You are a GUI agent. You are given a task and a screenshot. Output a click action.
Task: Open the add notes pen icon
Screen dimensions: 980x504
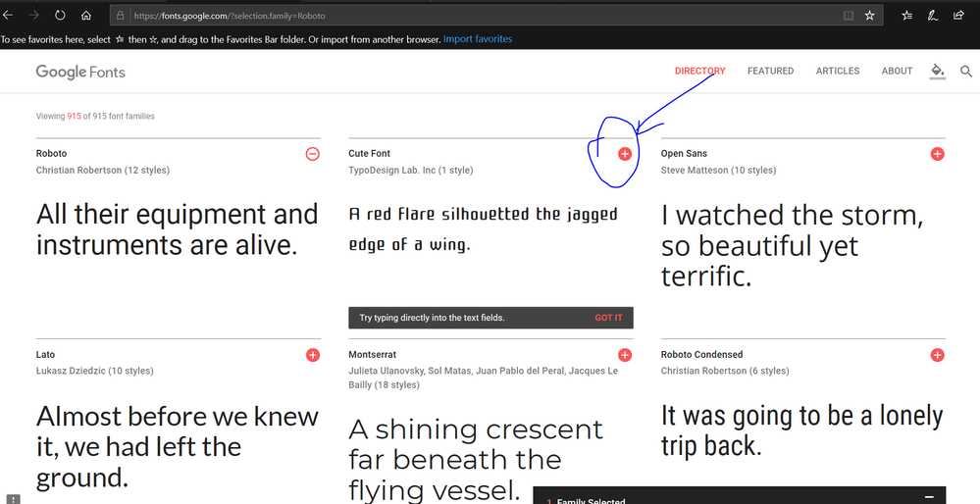point(933,16)
